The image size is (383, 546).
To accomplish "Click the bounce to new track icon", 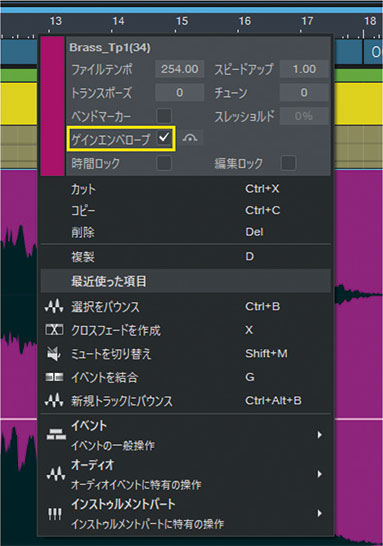I will point(54,400).
